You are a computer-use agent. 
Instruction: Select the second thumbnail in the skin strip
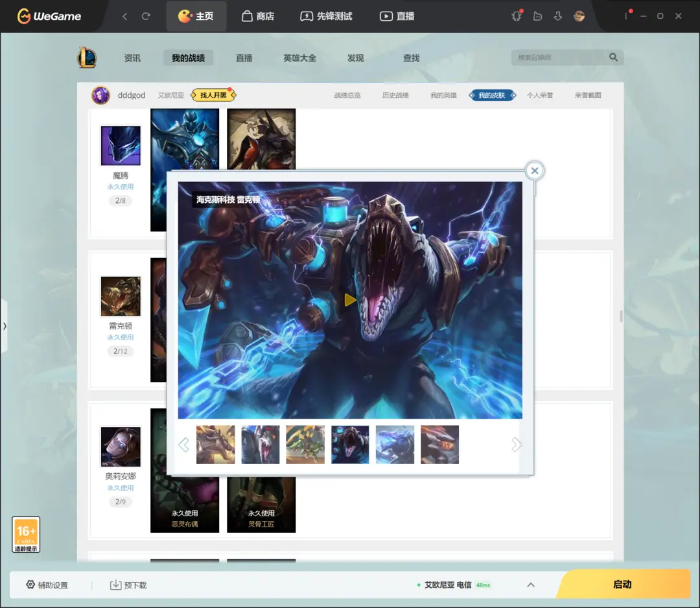click(x=261, y=445)
